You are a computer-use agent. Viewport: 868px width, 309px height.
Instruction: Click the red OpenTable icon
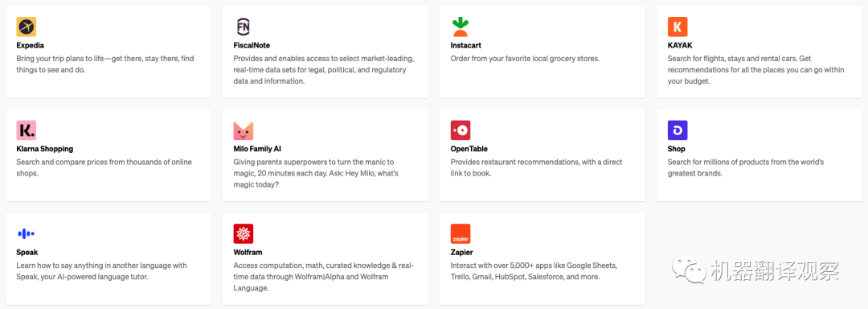pos(460,130)
